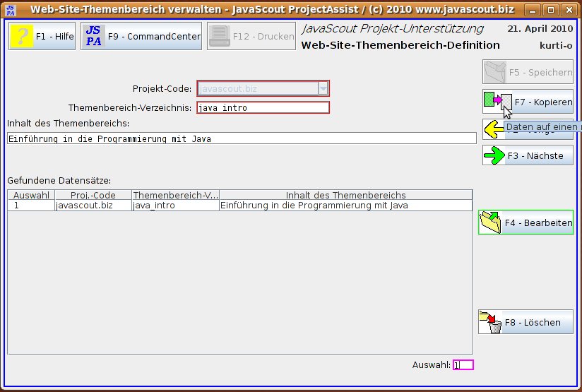Open the Projekt-Code dropdown arrow

(x=323, y=89)
